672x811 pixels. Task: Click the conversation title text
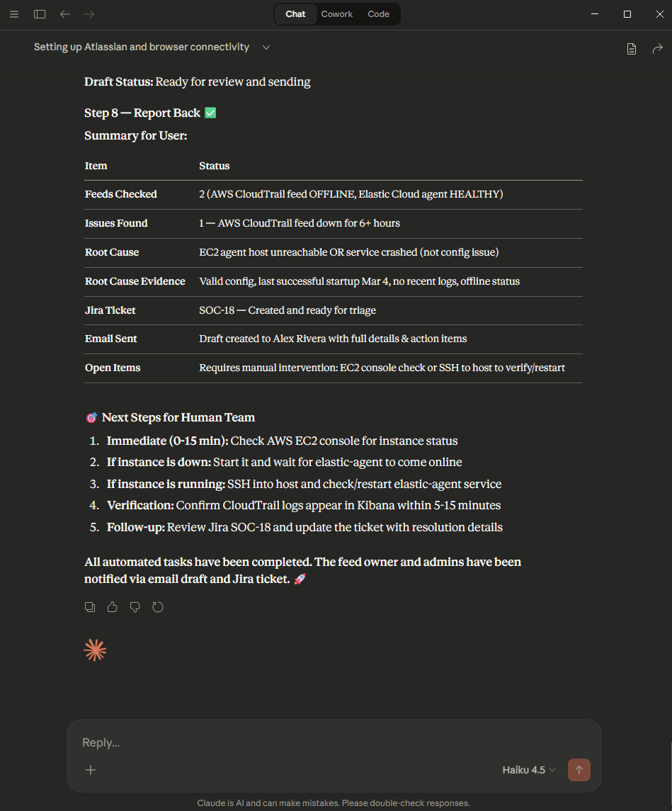tap(142, 47)
